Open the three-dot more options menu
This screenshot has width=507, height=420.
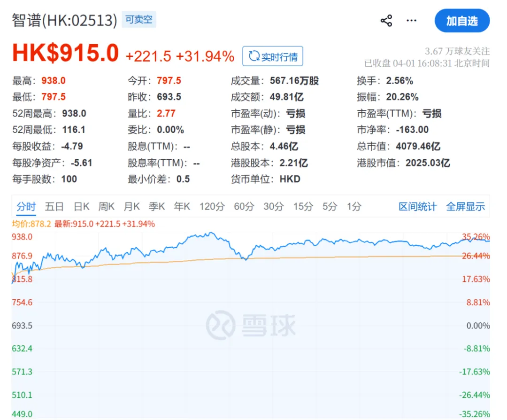coord(411,21)
